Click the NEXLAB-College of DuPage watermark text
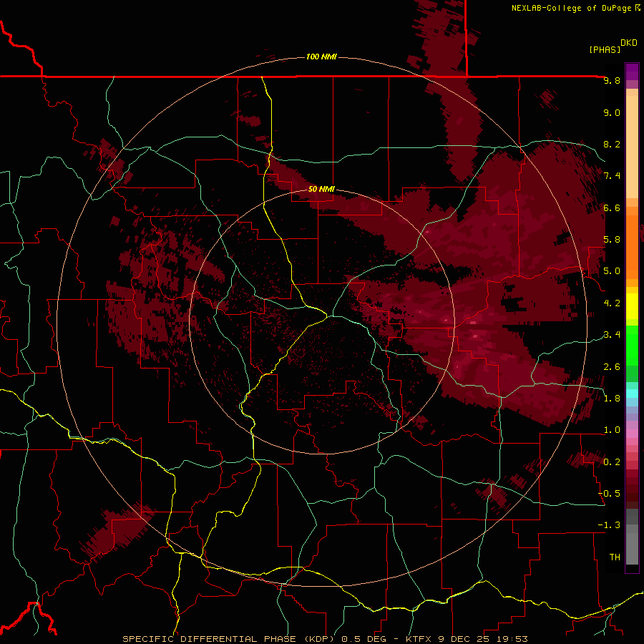This screenshot has width=644, height=644. click(x=571, y=8)
